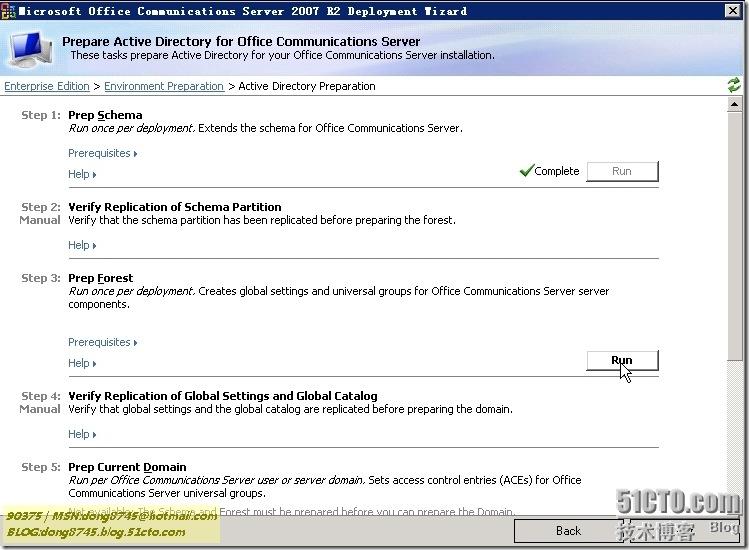Close the Deployment Wizard window
This screenshot has width=749, height=550.
733,11
